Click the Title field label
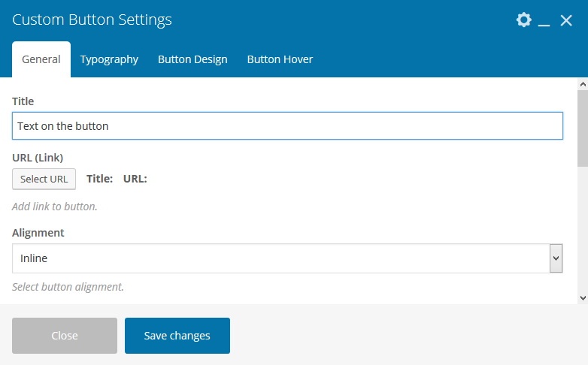This screenshot has height=365, width=588. 23,101
